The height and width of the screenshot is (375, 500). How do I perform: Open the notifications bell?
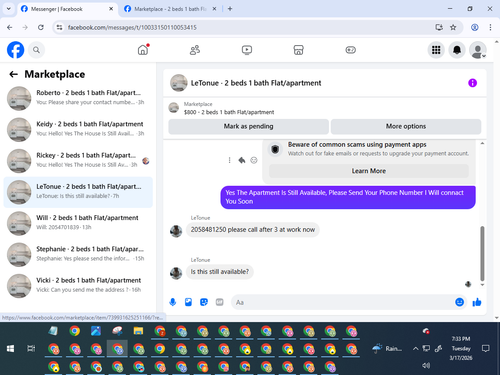pos(457,50)
